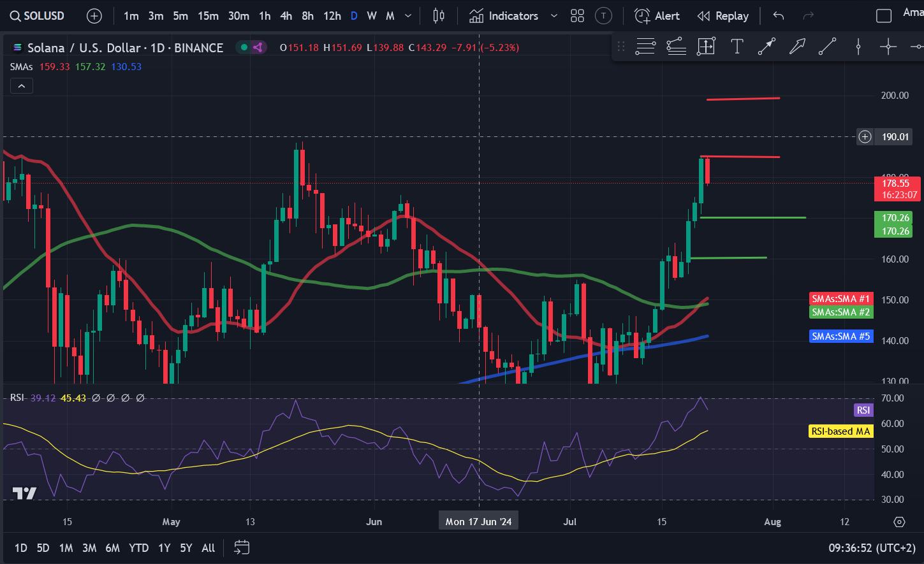Redo the chart action
924x564 pixels.
(x=809, y=16)
